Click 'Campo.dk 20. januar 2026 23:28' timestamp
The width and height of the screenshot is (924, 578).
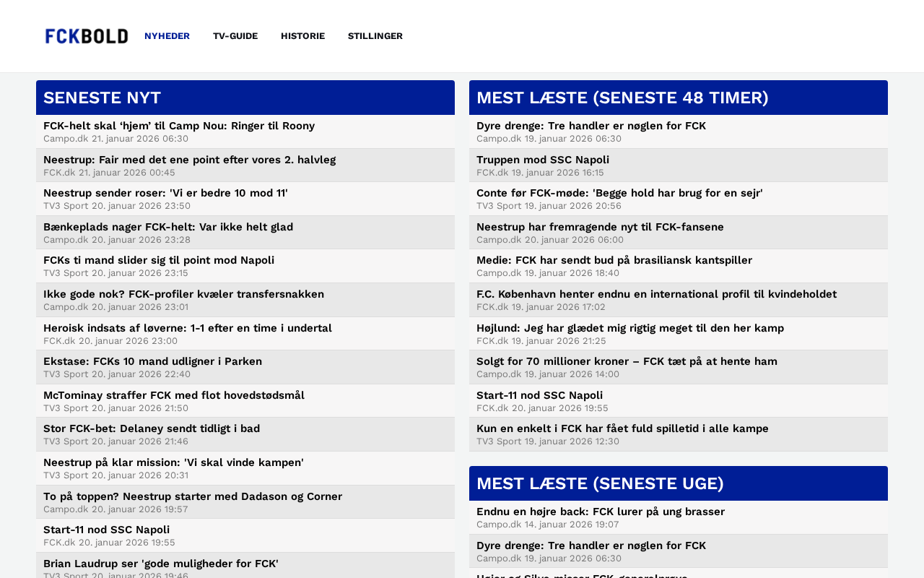click(117, 240)
